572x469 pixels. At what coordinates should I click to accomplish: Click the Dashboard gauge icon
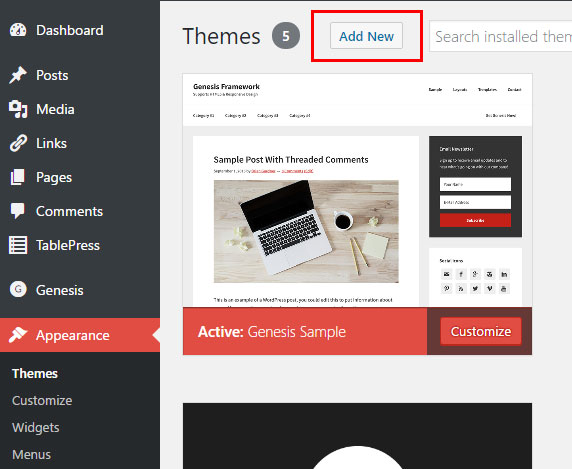(18, 30)
